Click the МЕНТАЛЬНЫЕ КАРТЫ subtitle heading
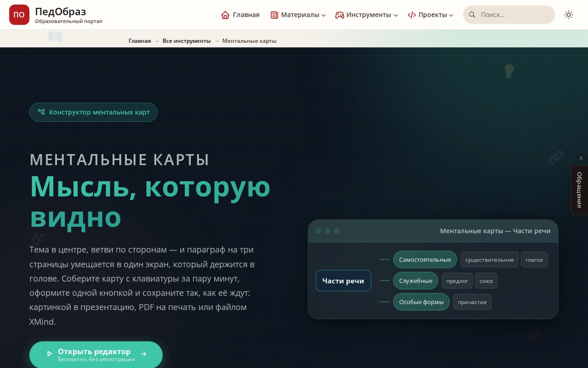 pos(120,159)
